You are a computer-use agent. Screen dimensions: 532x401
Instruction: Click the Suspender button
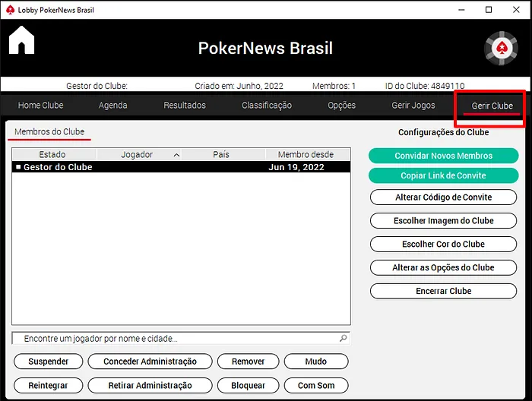[x=49, y=362]
